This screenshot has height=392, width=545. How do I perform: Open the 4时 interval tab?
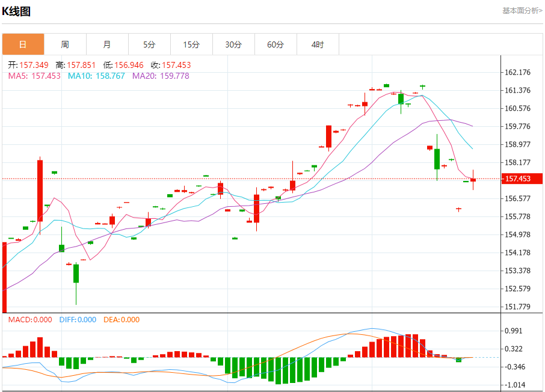(x=318, y=44)
